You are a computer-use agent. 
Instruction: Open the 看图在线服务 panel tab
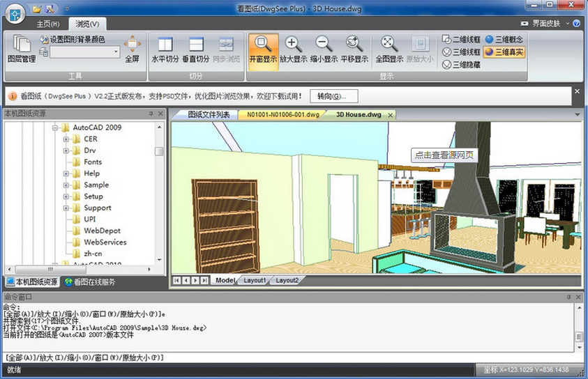click(x=90, y=282)
